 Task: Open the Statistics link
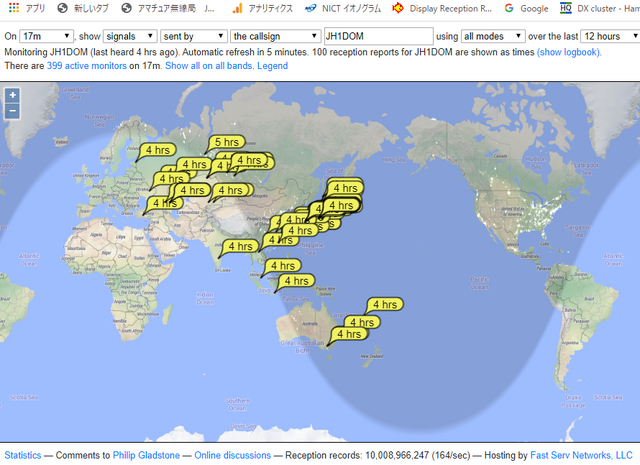click(x=23, y=455)
